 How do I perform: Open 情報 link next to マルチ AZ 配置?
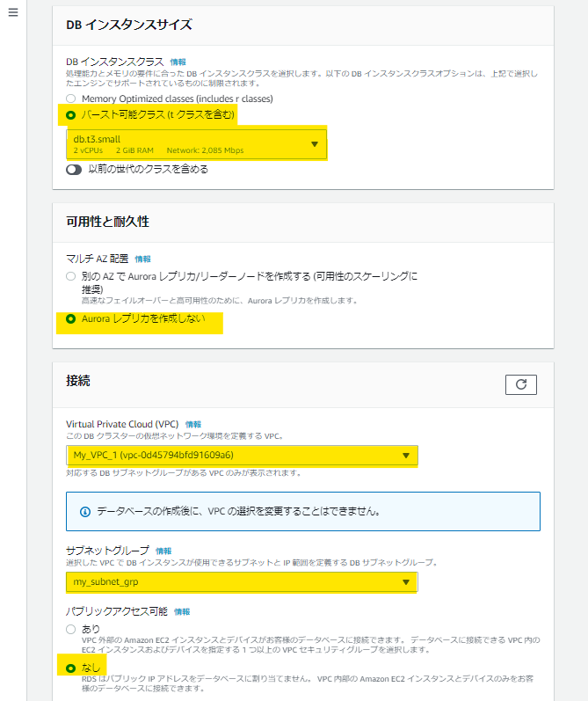[143, 259]
